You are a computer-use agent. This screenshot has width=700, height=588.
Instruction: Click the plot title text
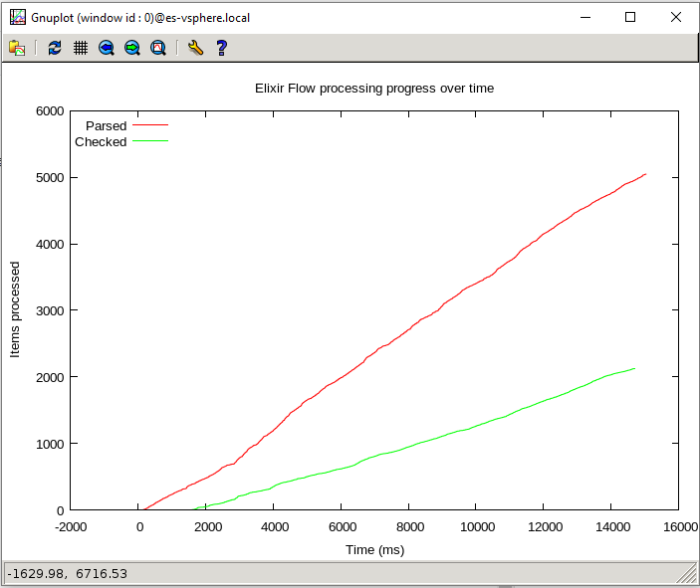pos(374,89)
